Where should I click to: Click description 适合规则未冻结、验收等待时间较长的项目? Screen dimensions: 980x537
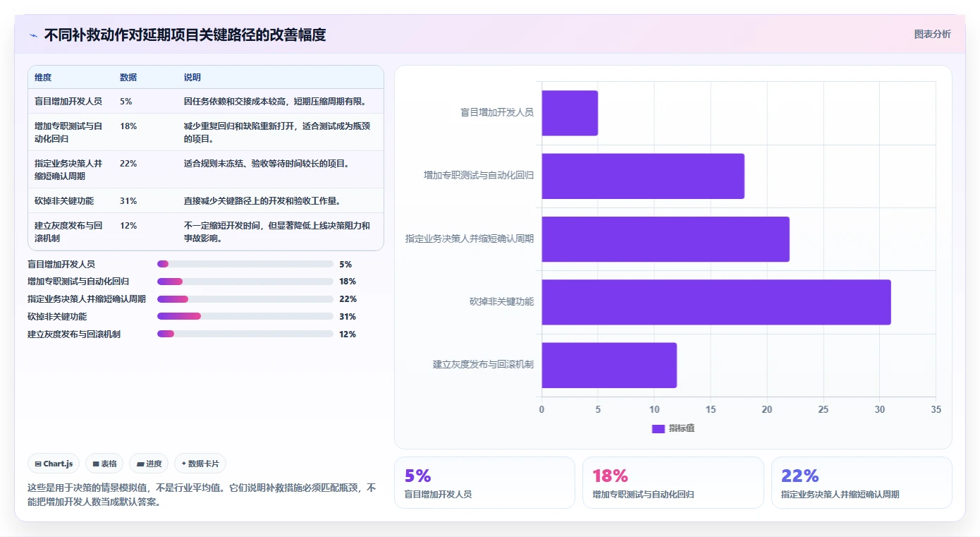click(x=267, y=164)
